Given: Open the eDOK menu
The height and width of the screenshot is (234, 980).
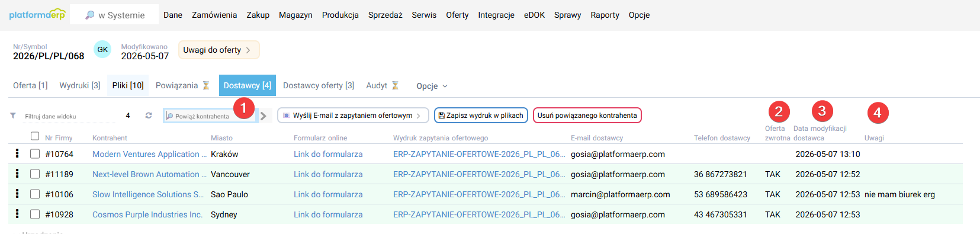Looking at the screenshot, I should (x=534, y=15).
